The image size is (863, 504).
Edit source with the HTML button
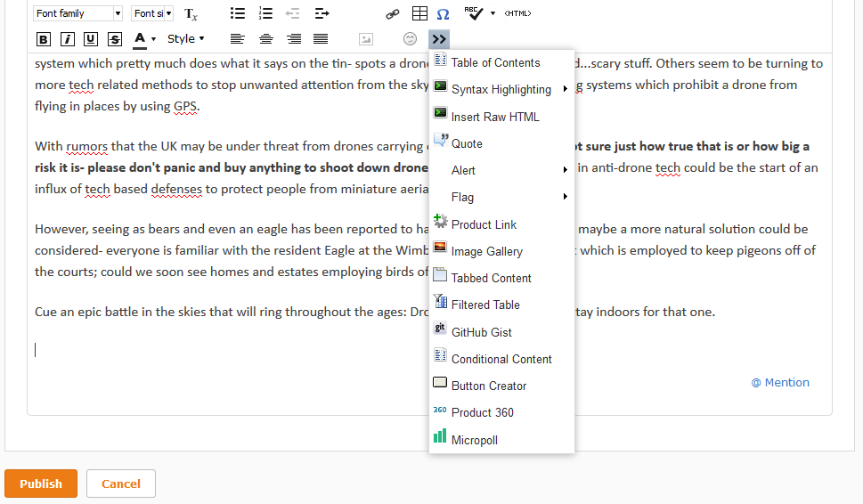pyautogui.click(x=517, y=14)
